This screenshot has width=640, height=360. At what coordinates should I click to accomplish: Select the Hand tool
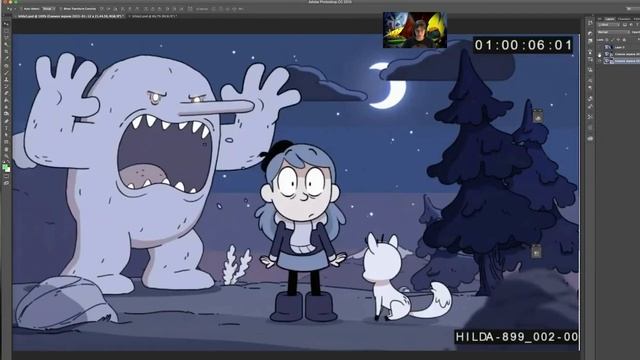tap(6, 148)
